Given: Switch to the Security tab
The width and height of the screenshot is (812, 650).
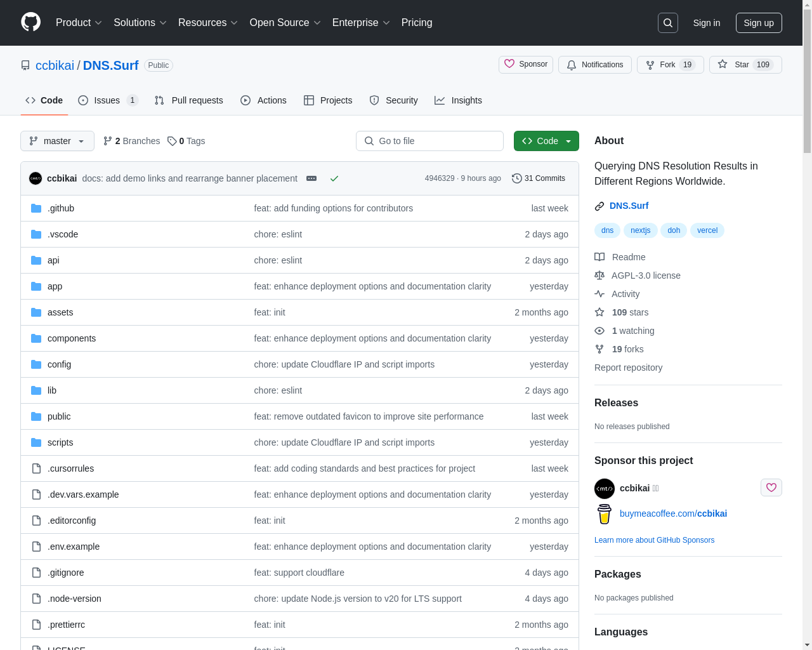Looking at the screenshot, I should coord(393,100).
